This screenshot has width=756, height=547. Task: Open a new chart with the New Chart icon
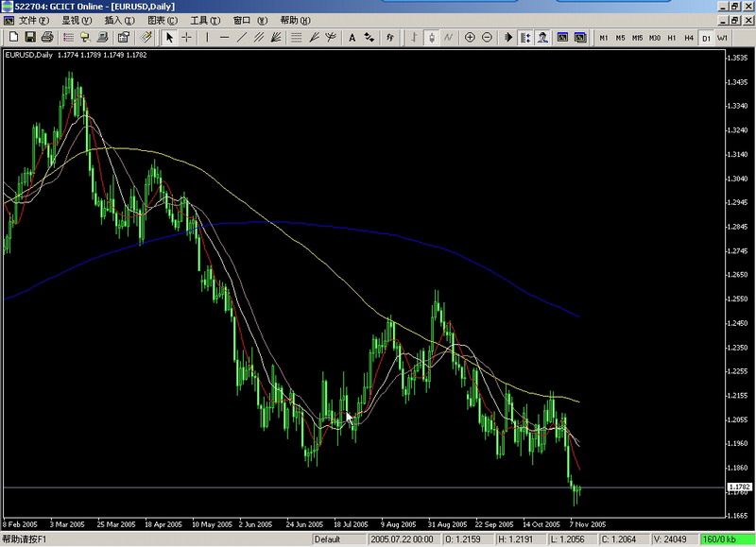coord(13,38)
